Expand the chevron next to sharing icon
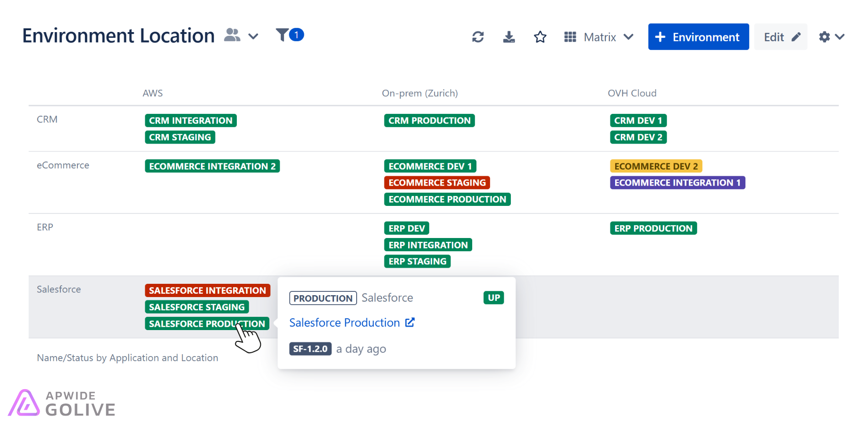Viewport: 868px width, 425px height. pos(253,36)
